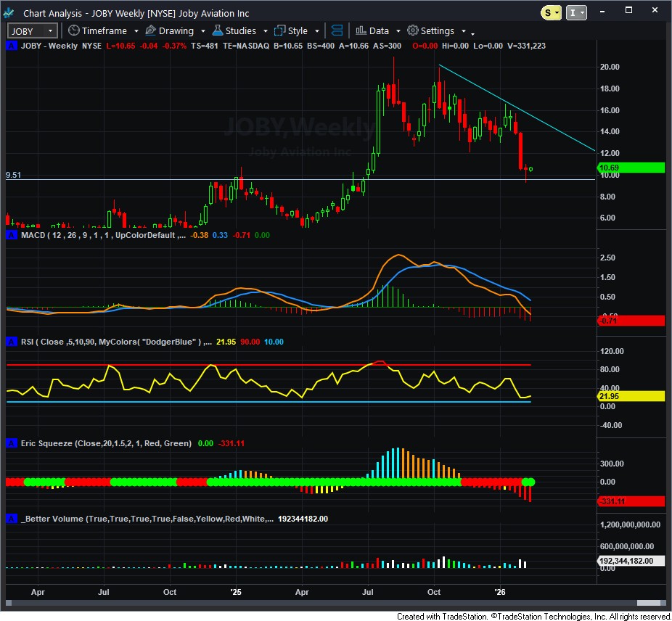Image resolution: width=672 pixels, height=621 pixels.
Task: Click the Style paint icon
Action: tap(279, 30)
